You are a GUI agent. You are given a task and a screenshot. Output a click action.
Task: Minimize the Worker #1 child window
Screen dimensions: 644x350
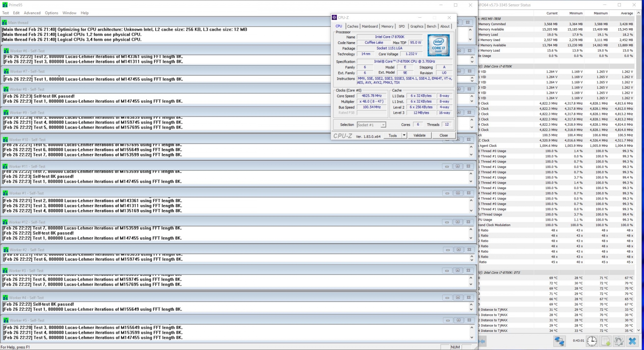[x=447, y=193]
